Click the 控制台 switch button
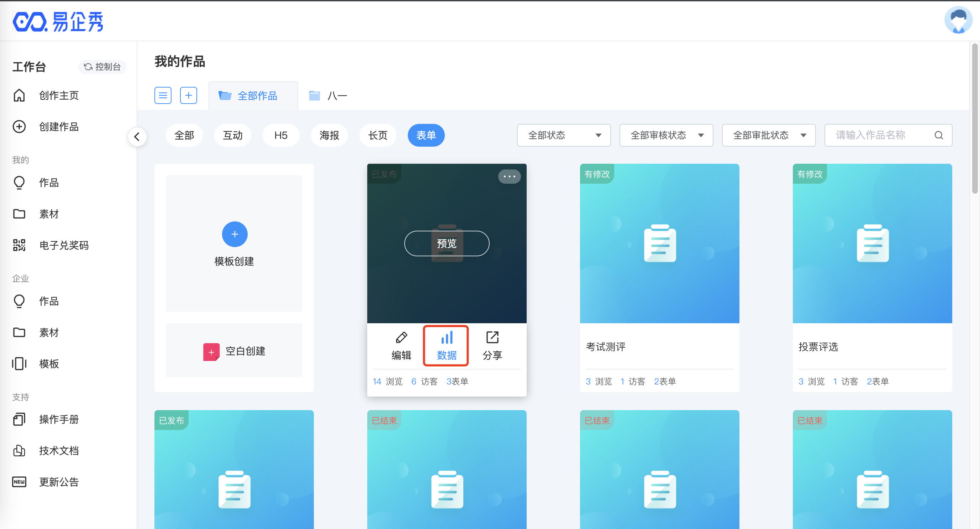980x529 pixels. click(102, 67)
